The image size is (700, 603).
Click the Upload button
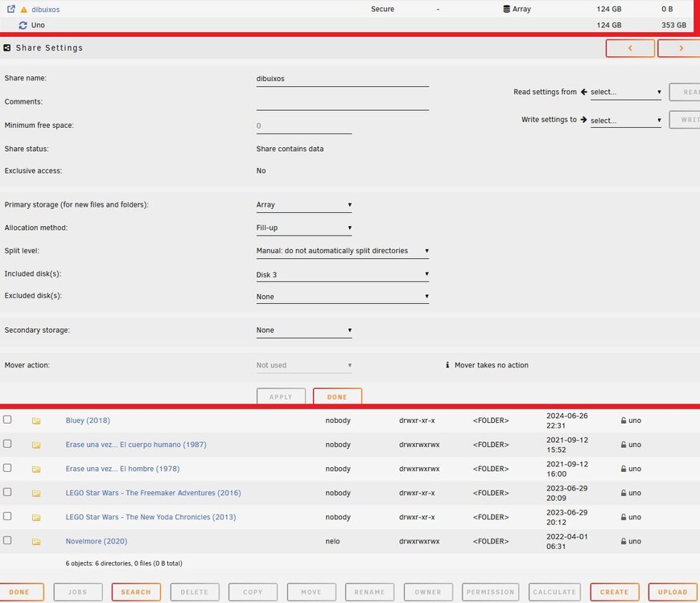(x=673, y=592)
